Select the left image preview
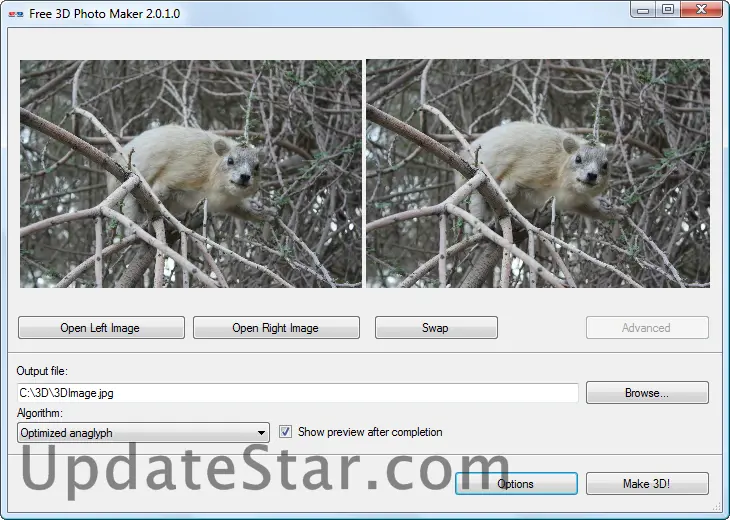The image size is (730, 520). coord(191,174)
